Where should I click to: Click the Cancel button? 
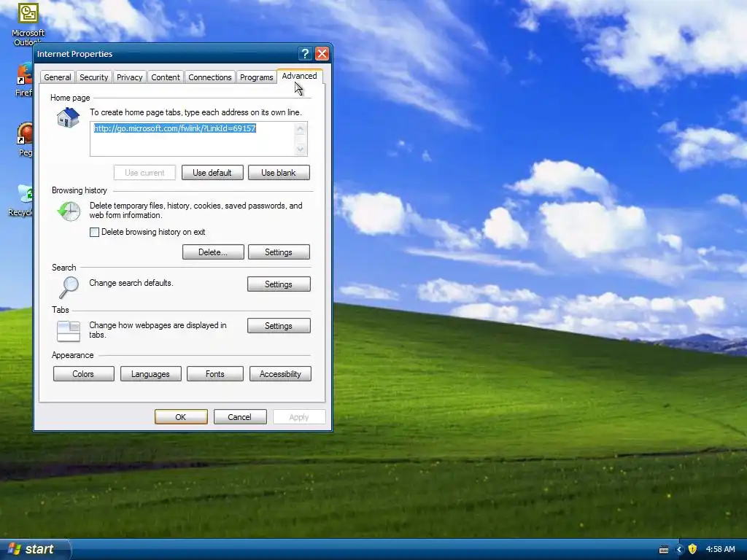(239, 416)
